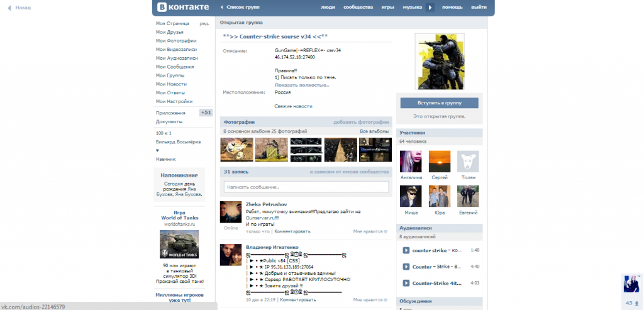Open Ангелина's participant avatar

point(411,162)
